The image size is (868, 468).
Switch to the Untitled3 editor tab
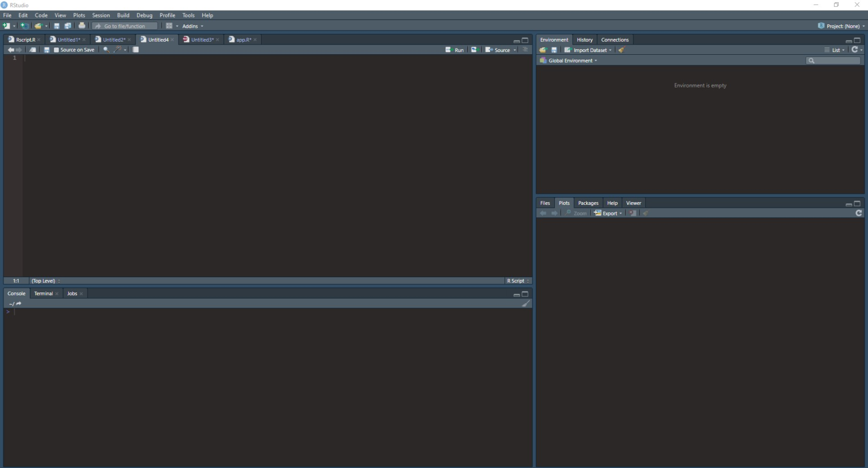(201, 40)
